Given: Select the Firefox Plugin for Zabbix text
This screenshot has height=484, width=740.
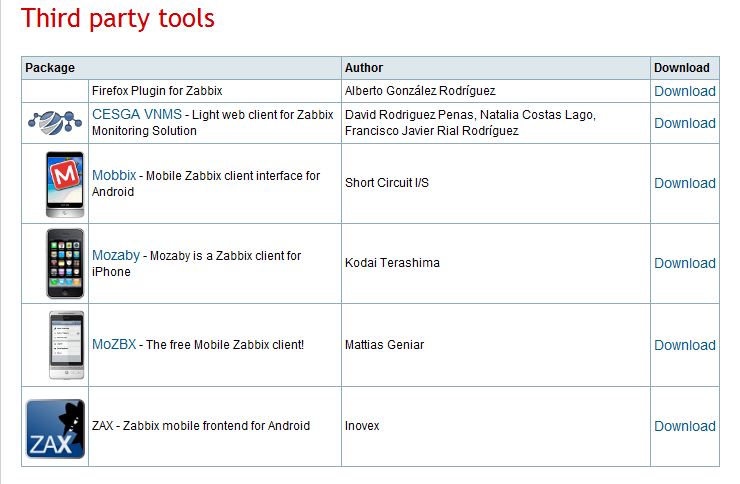Looking at the screenshot, I should click(x=157, y=91).
